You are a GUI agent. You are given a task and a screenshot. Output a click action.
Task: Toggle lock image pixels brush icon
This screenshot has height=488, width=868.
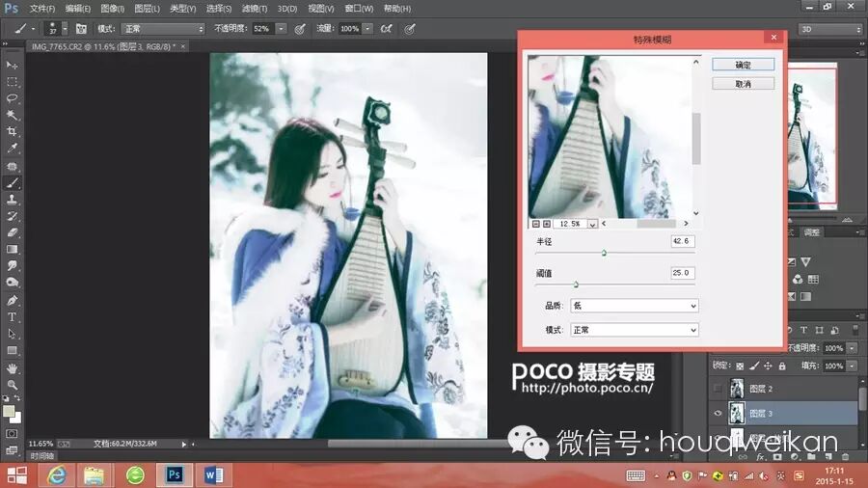[754, 366]
